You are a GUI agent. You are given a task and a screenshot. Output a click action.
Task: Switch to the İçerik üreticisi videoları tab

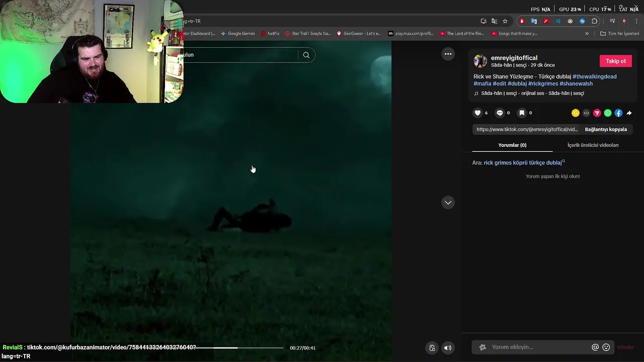click(x=593, y=145)
